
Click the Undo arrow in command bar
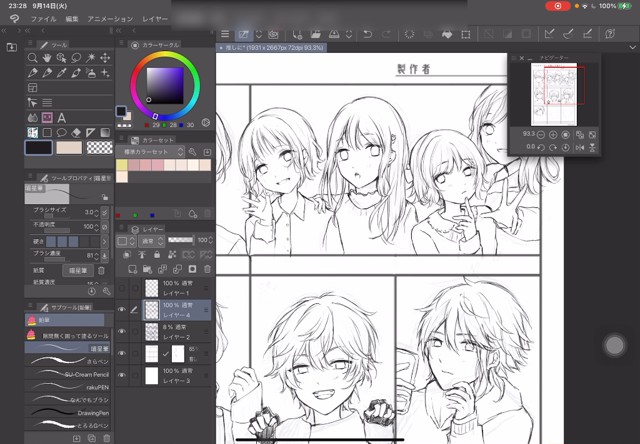pos(367,34)
